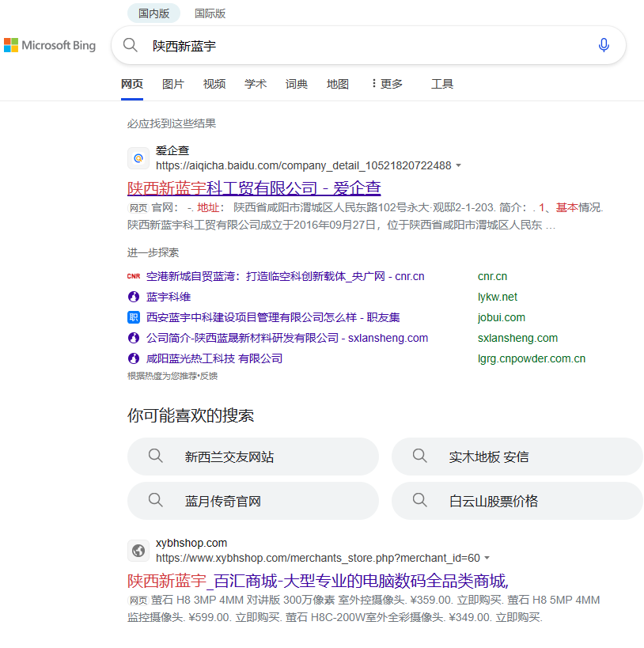Search suggestion 蓝月传奇官网
Image resolution: width=644 pixels, height=648 pixels.
click(253, 501)
